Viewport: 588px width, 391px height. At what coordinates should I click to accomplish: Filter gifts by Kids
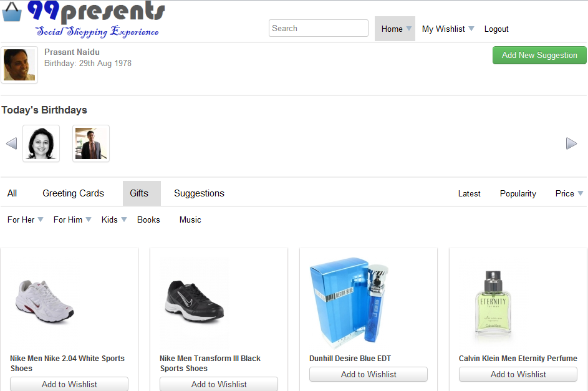pos(110,220)
